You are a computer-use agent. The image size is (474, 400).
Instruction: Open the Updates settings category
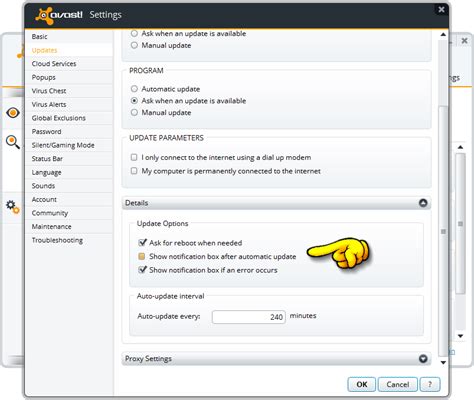pyautogui.click(x=69, y=50)
